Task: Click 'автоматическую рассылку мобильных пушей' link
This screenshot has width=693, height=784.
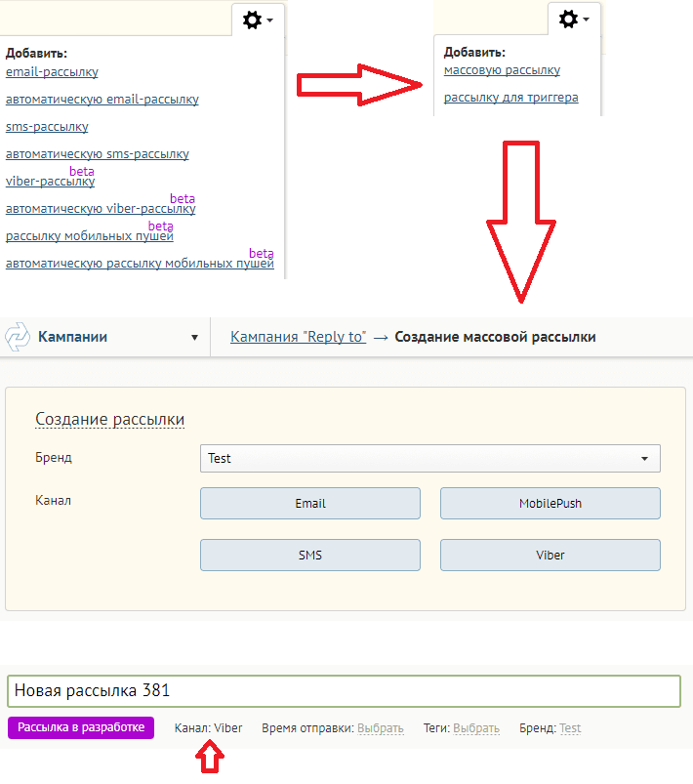Action: pyautogui.click(x=140, y=263)
